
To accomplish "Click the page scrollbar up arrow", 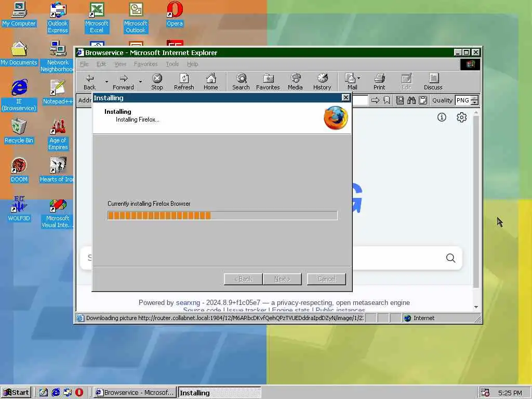I will point(476,112).
